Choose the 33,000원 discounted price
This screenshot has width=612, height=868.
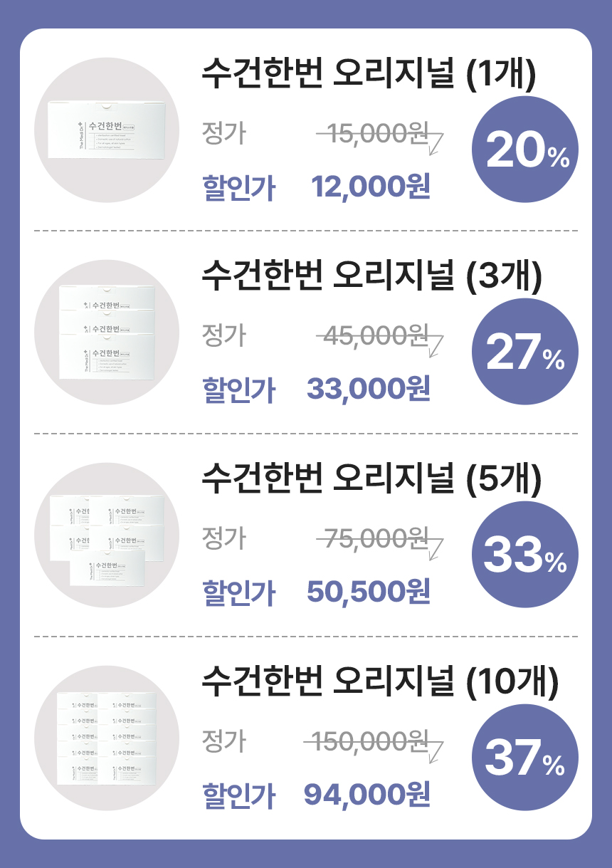pyautogui.click(x=369, y=389)
